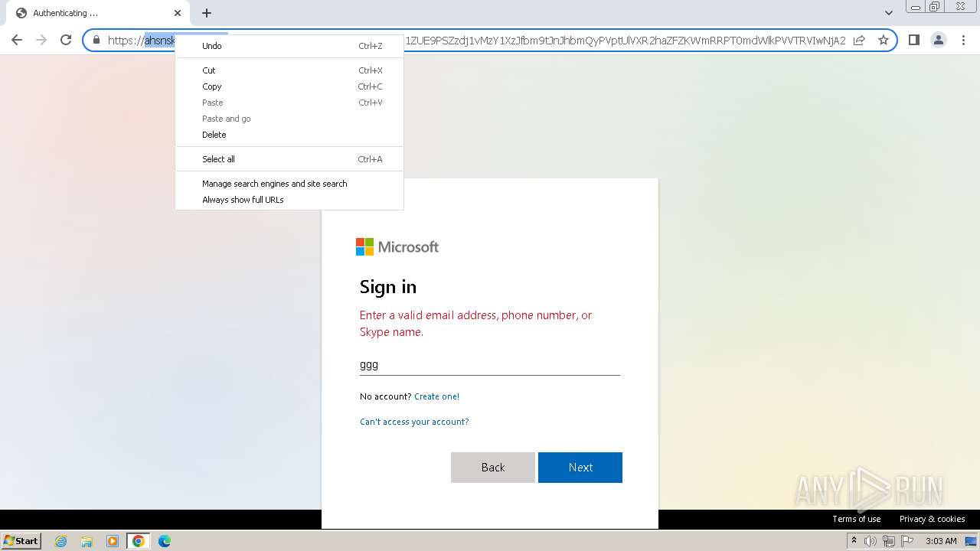The image size is (980, 551).
Task: Open Manage search engines and site search
Action: click(289, 184)
